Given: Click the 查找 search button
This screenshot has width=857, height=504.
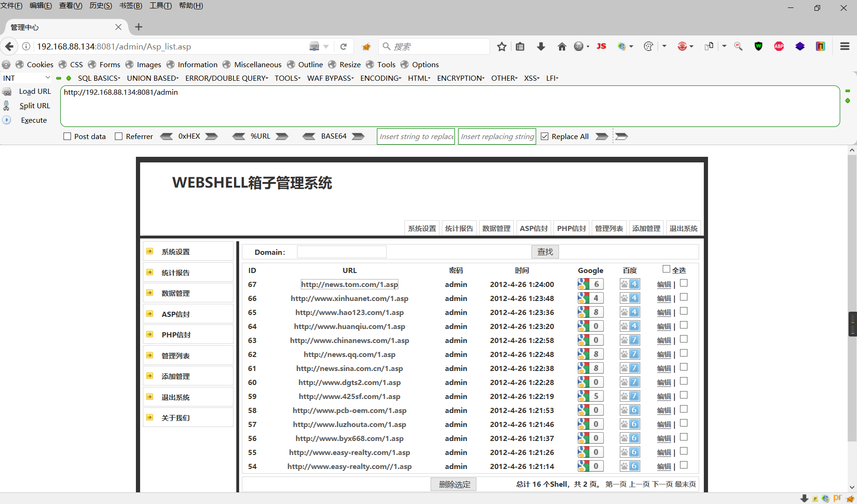Looking at the screenshot, I should (x=545, y=252).
